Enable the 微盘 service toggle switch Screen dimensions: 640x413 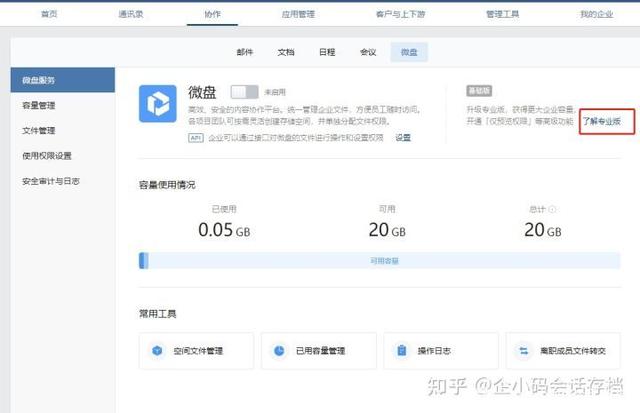coord(244,91)
